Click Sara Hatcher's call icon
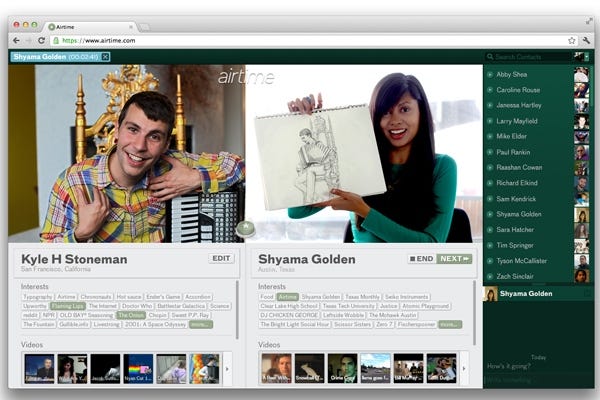The image size is (600, 400). [x=490, y=230]
